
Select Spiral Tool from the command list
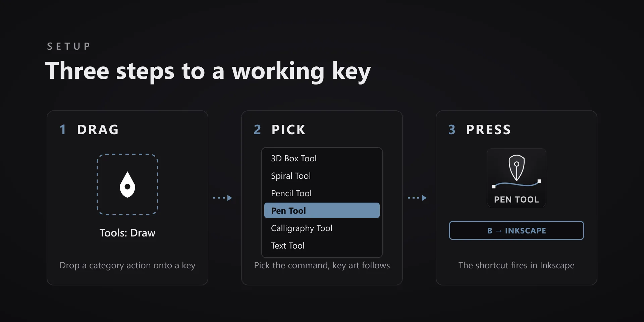[322, 176]
